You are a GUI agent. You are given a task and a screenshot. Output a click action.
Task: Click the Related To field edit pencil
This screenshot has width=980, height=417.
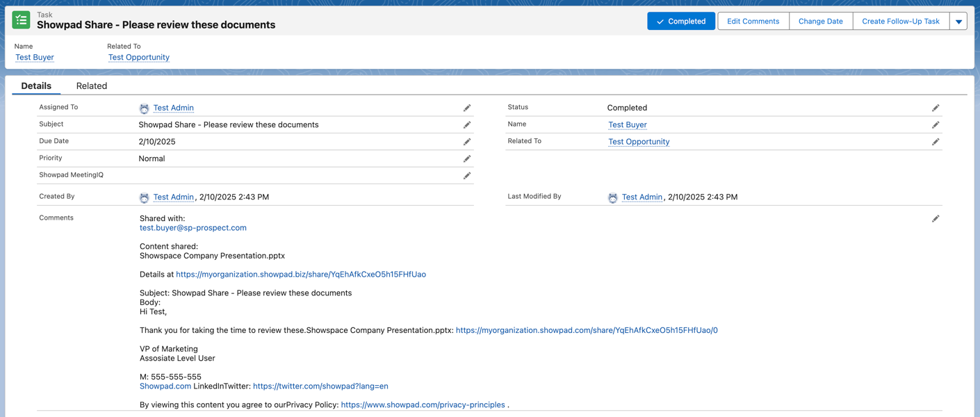click(x=936, y=142)
